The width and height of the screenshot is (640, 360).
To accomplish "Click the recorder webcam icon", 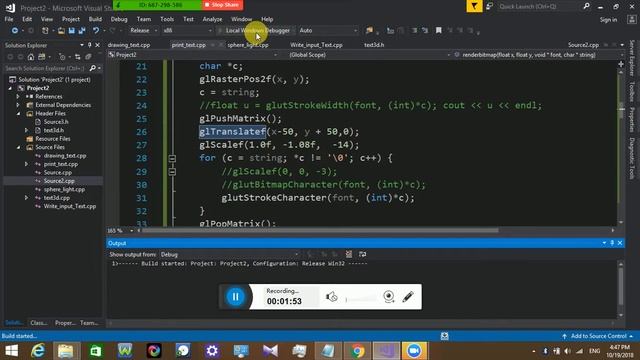I will coord(389,297).
